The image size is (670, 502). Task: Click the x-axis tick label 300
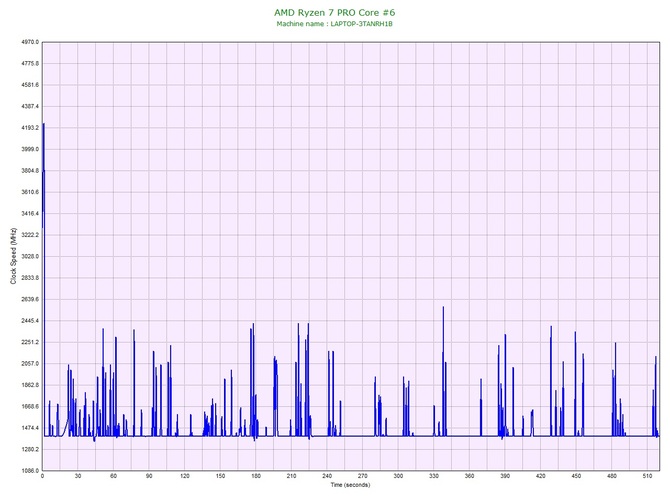point(398,476)
